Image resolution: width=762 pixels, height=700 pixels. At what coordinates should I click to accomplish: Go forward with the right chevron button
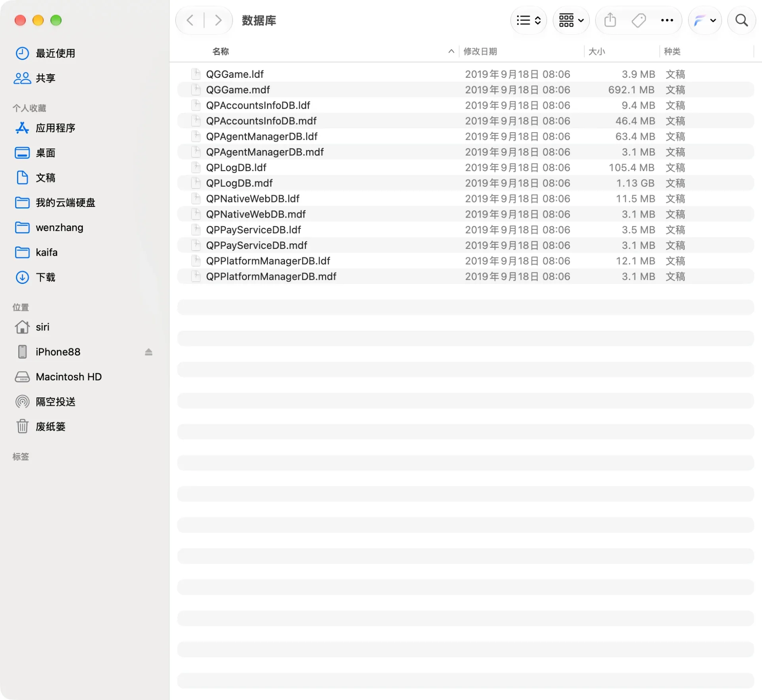pos(218,20)
